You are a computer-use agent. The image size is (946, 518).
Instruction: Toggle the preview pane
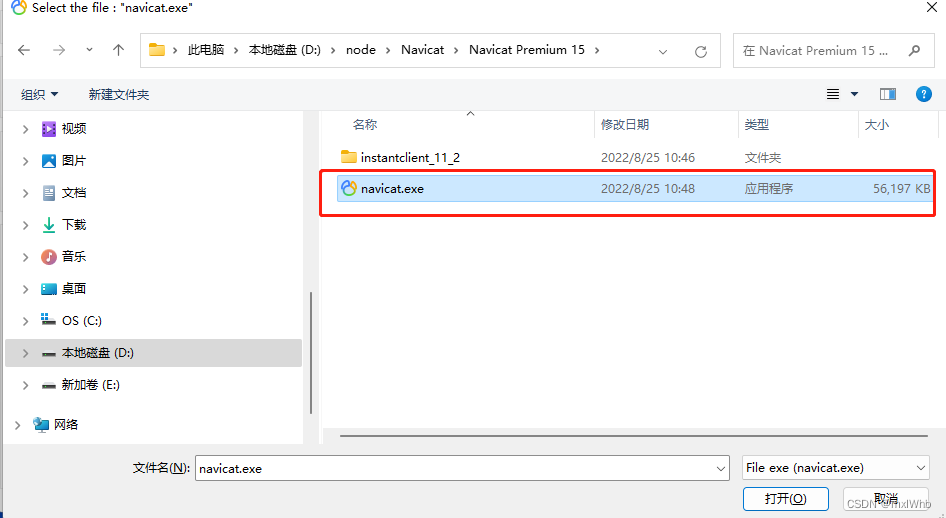pos(887,94)
